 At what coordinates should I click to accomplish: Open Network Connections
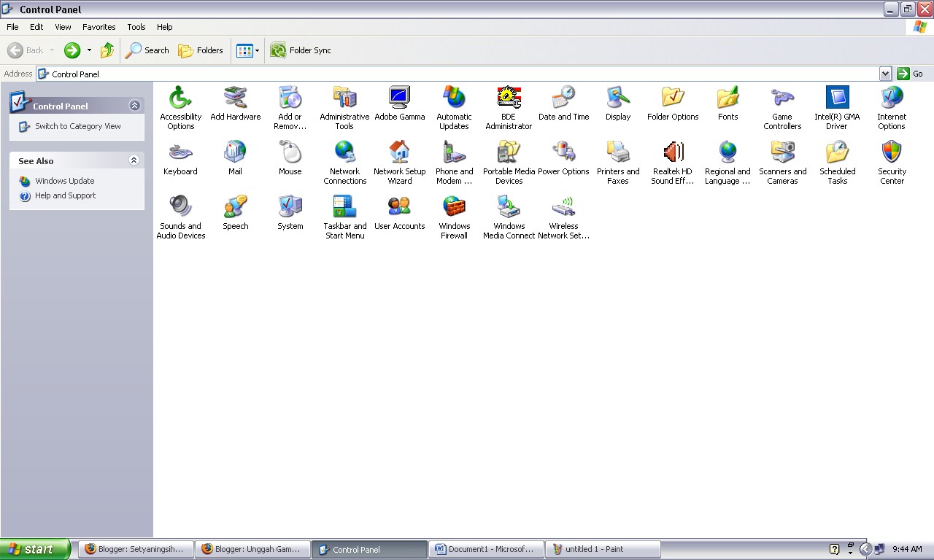coord(344,162)
